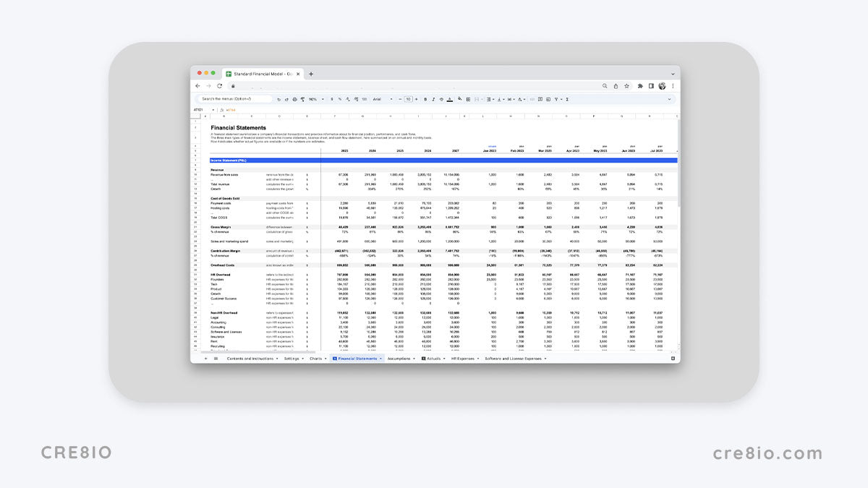Click the Undo icon in toolbar
868x488 pixels.
[279, 99]
